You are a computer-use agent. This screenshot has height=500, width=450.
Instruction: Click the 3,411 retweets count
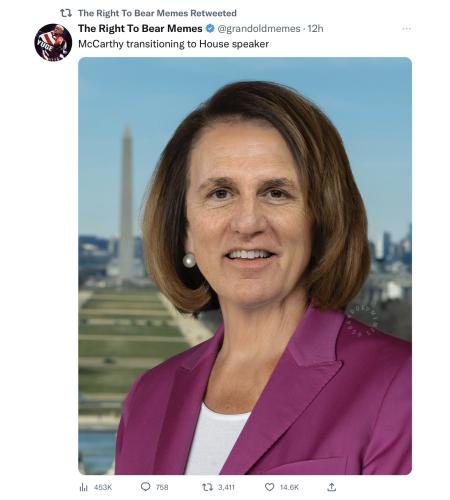point(226,487)
